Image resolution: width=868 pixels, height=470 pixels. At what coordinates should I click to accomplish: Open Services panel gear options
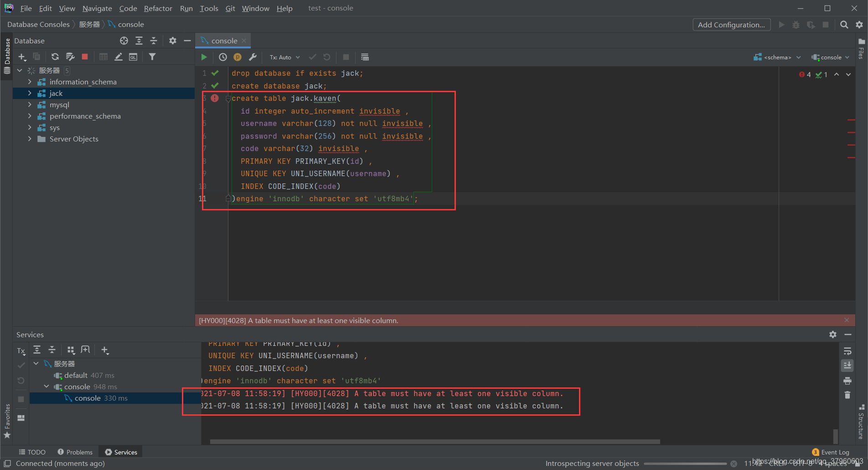click(x=833, y=334)
